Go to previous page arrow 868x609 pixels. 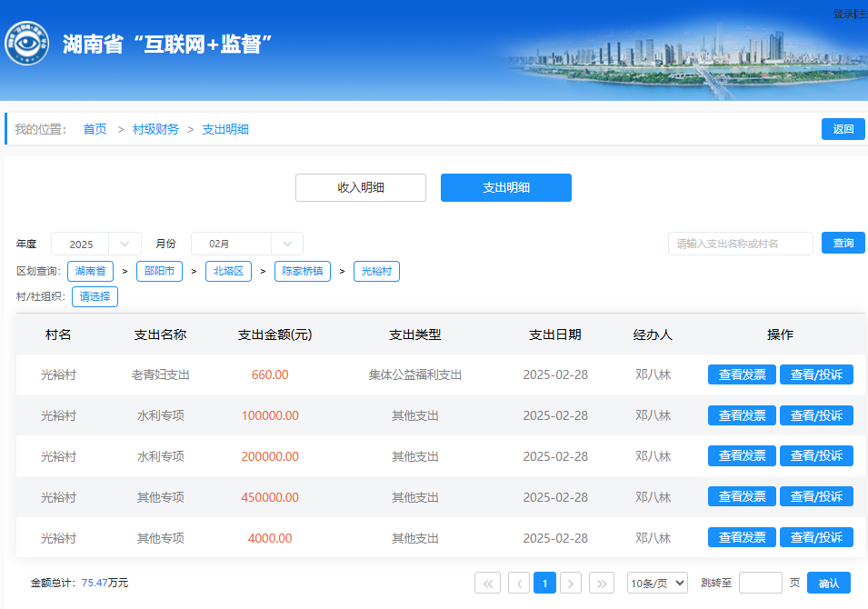[x=519, y=583]
